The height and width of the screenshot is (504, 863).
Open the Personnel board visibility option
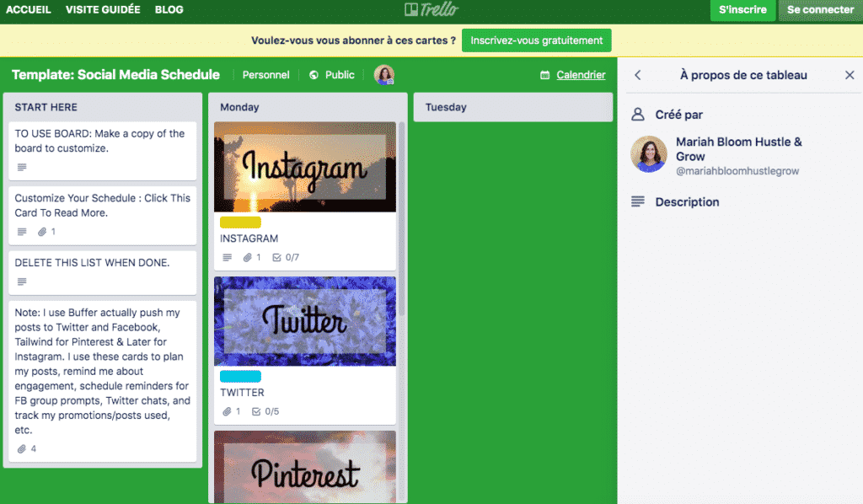tap(265, 75)
